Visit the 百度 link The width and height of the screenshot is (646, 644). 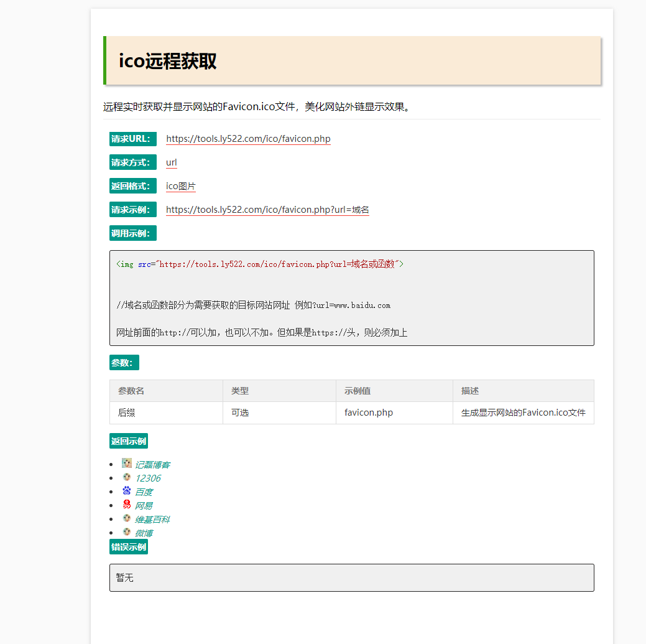tap(144, 492)
